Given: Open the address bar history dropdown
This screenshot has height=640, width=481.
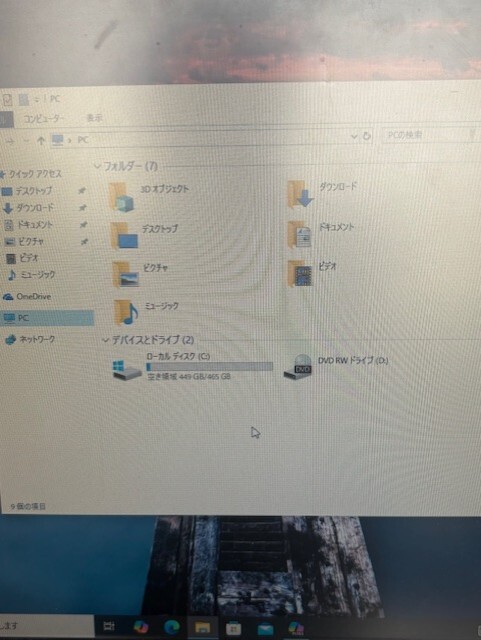Looking at the screenshot, I should pyautogui.click(x=354, y=136).
